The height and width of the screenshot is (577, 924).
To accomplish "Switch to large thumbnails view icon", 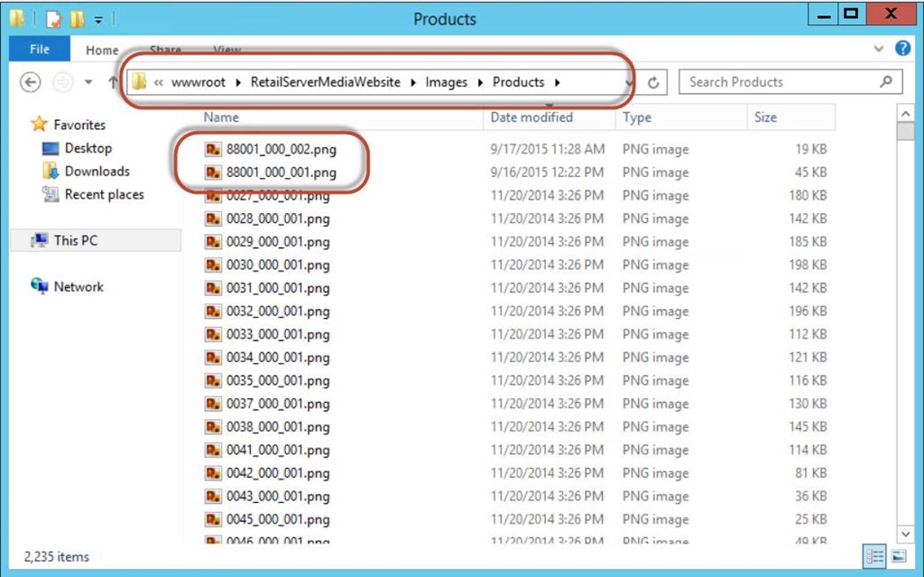I will (899, 555).
